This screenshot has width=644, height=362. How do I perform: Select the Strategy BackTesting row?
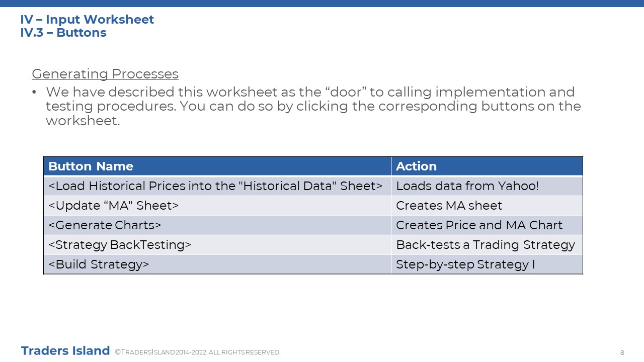pos(313,245)
